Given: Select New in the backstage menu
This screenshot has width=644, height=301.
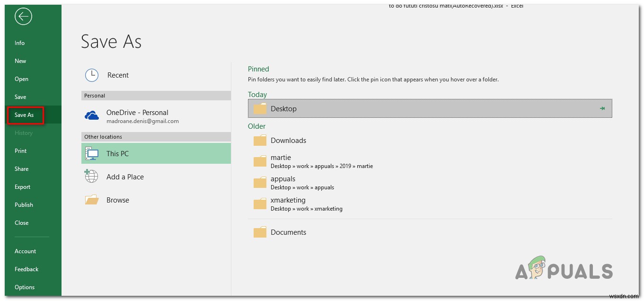Looking at the screenshot, I should [x=20, y=61].
